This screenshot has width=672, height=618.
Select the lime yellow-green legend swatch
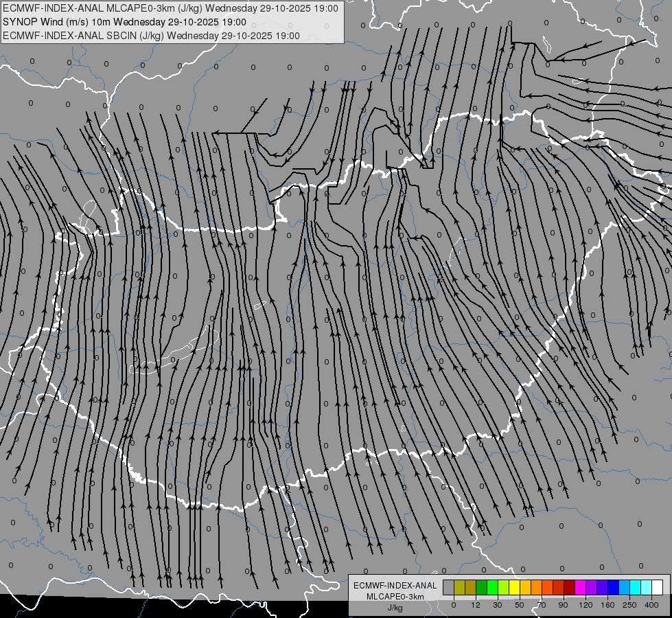(504, 587)
